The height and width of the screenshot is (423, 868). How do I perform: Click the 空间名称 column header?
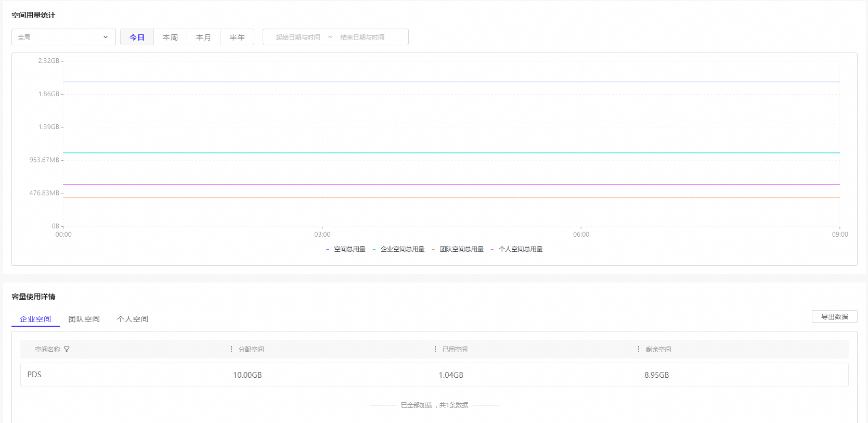(x=47, y=349)
